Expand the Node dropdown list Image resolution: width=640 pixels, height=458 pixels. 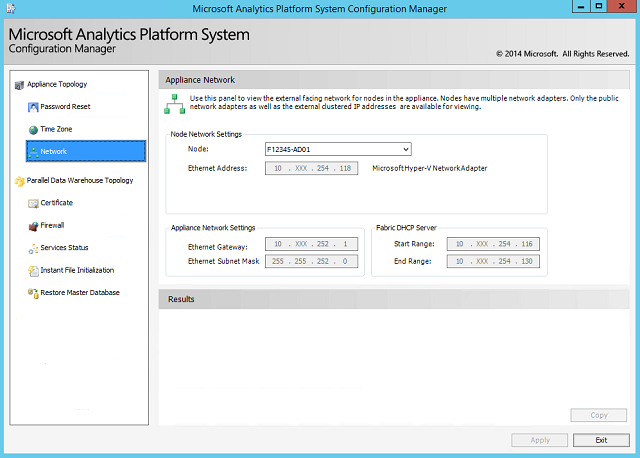pyautogui.click(x=406, y=149)
